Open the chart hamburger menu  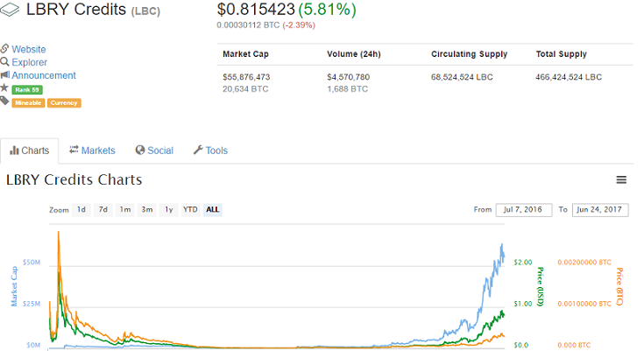621,179
